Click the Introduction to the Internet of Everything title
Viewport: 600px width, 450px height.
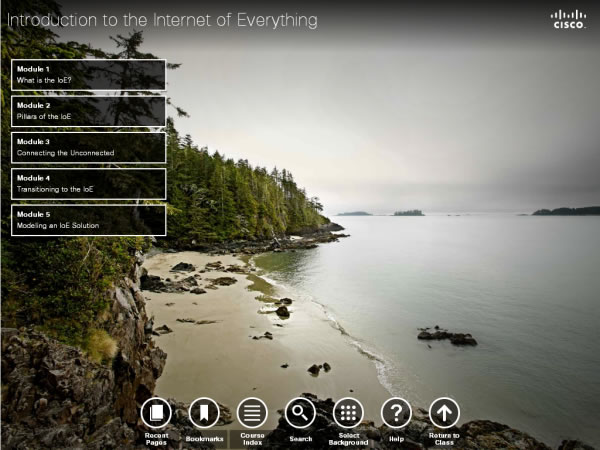[x=162, y=19]
